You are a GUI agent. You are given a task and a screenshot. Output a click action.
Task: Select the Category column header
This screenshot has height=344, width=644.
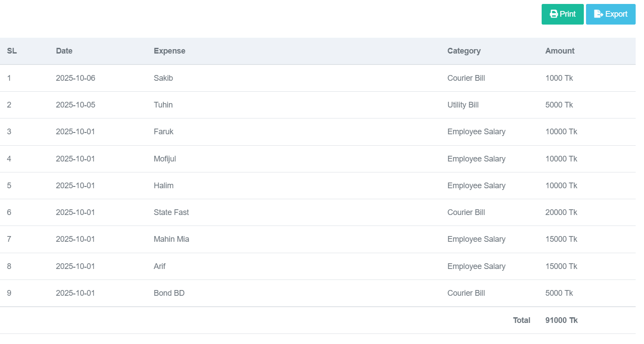[x=464, y=51]
